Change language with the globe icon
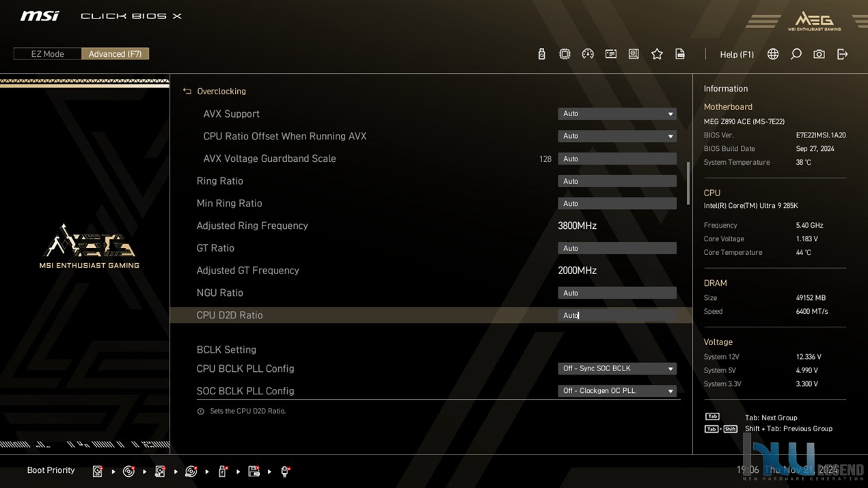 pyautogui.click(x=773, y=54)
